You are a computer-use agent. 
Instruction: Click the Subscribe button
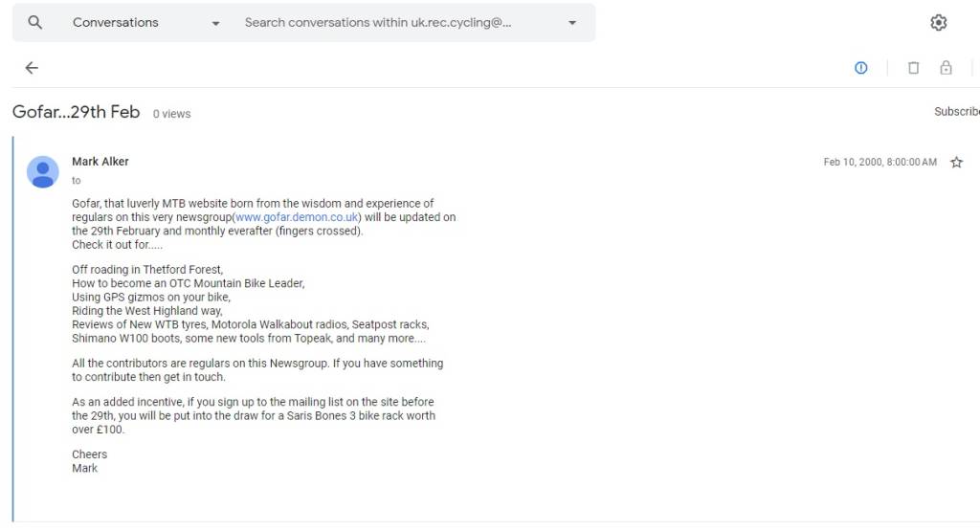[956, 112]
